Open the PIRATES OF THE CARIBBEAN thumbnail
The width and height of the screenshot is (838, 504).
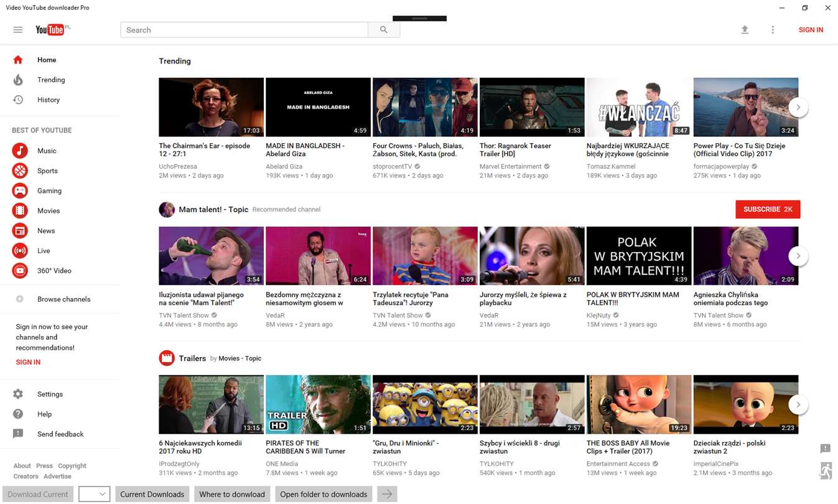(318, 404)
